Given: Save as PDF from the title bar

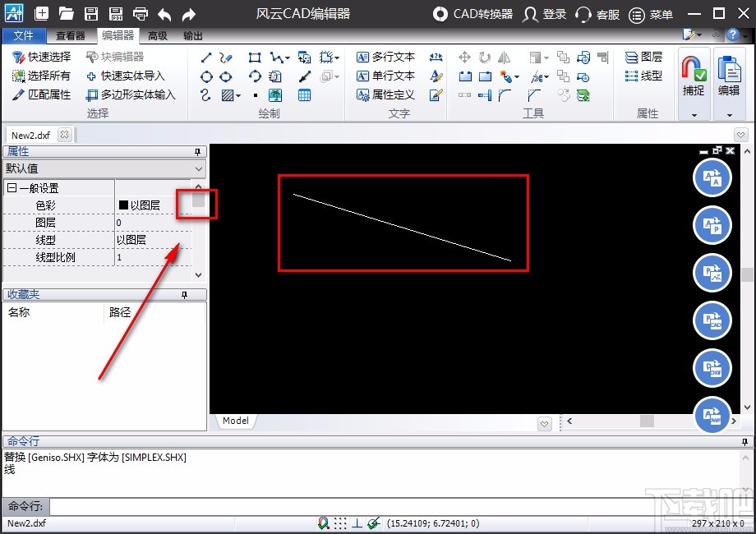Looking at the screenshot, I should click(x=116, y=13).
